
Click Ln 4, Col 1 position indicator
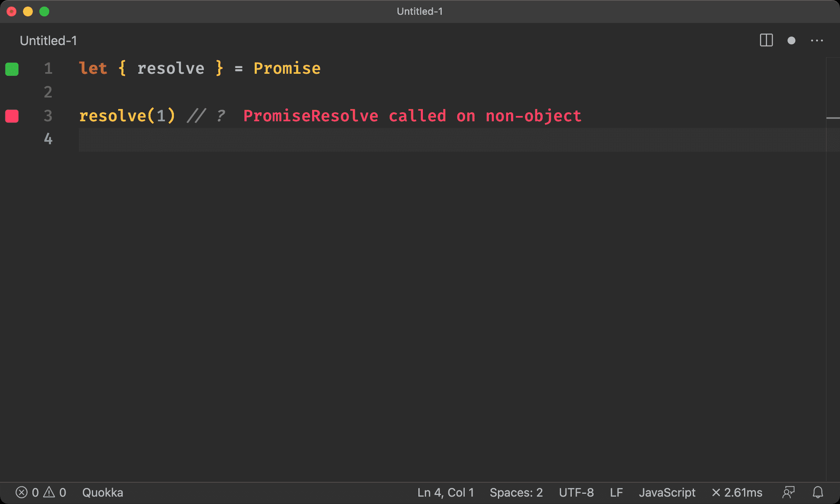446,492
